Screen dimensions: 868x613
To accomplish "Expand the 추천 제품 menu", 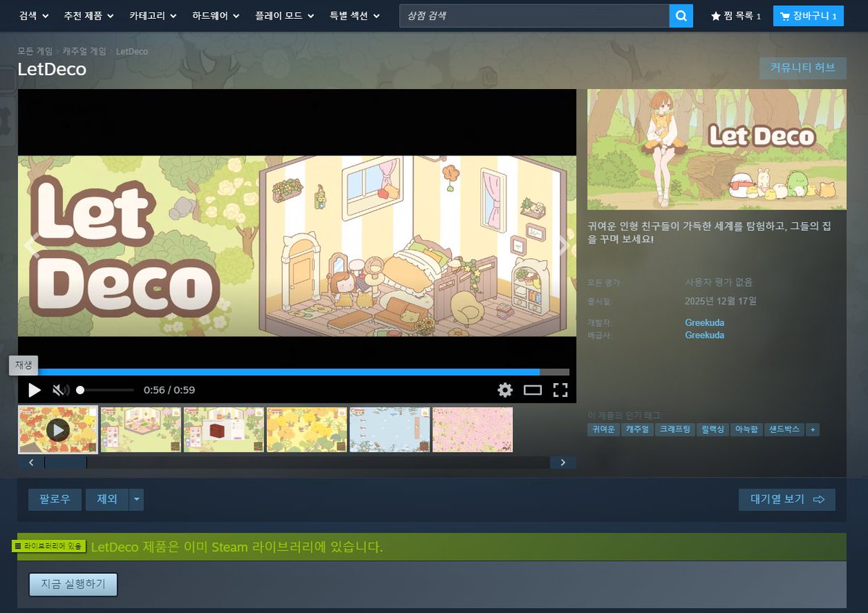I will click(88, 16).
